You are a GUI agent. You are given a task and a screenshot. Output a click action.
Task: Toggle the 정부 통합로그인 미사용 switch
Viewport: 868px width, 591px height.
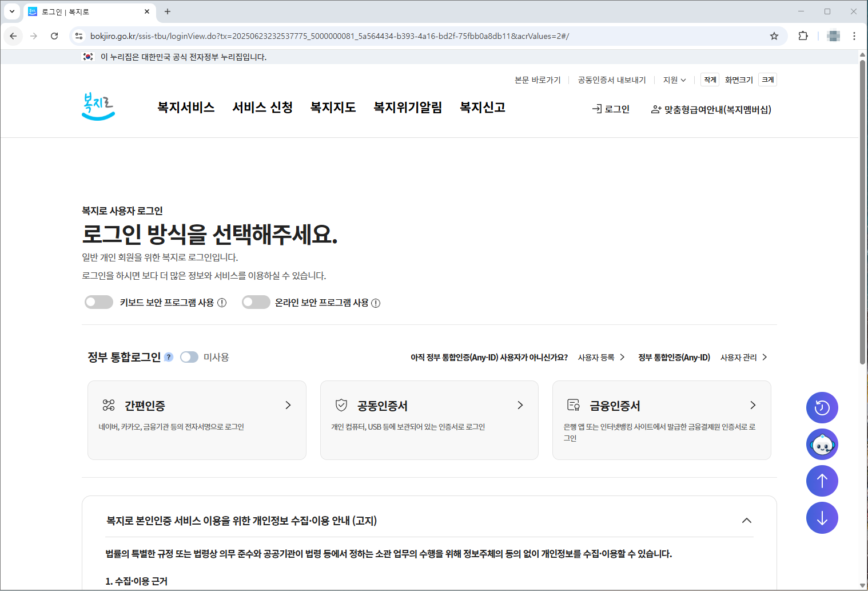pyautogui.click(x=189, y=357)
